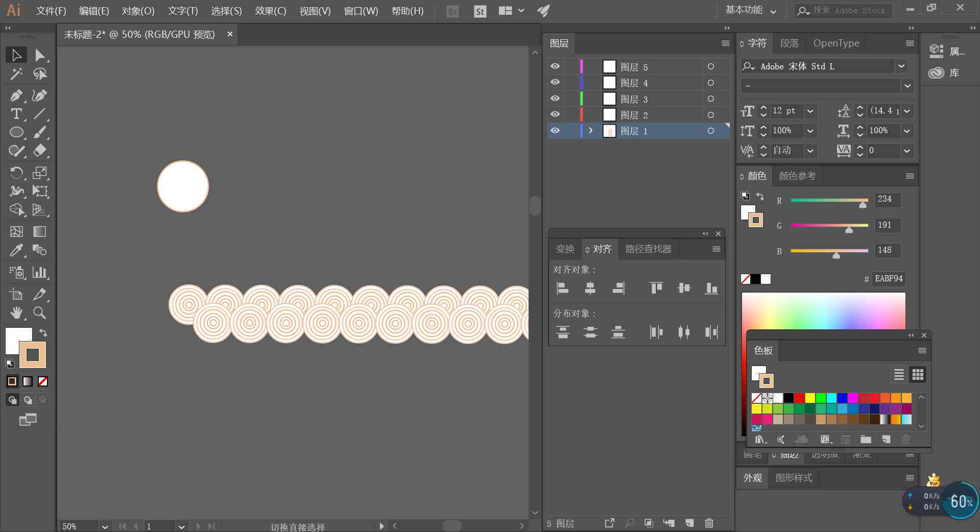This screenshot has width=980, height=532.
Task: Close the align panel
Action: [x=718, y=233]
